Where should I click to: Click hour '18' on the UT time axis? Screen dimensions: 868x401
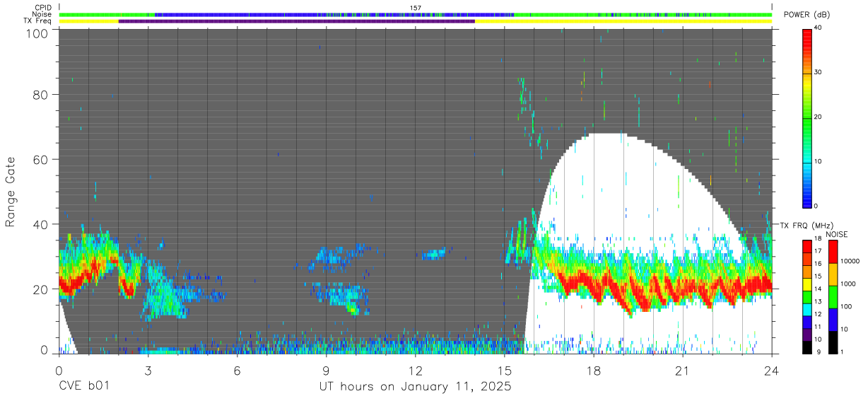[x=594, y=370]
